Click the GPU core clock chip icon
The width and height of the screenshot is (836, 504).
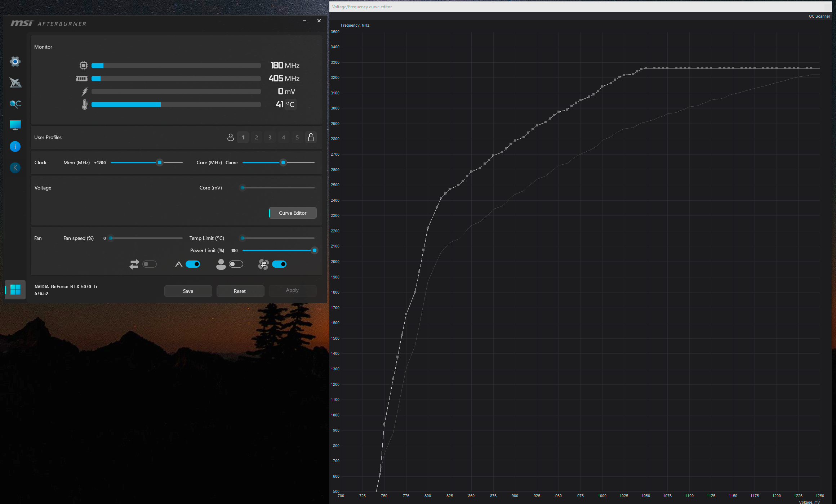pyautogui.click(x=84, y=65)
